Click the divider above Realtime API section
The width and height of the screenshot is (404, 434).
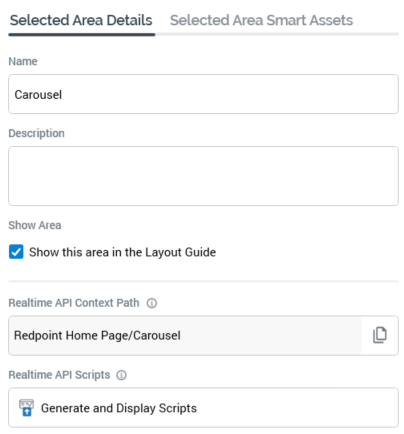click(203, 281)
